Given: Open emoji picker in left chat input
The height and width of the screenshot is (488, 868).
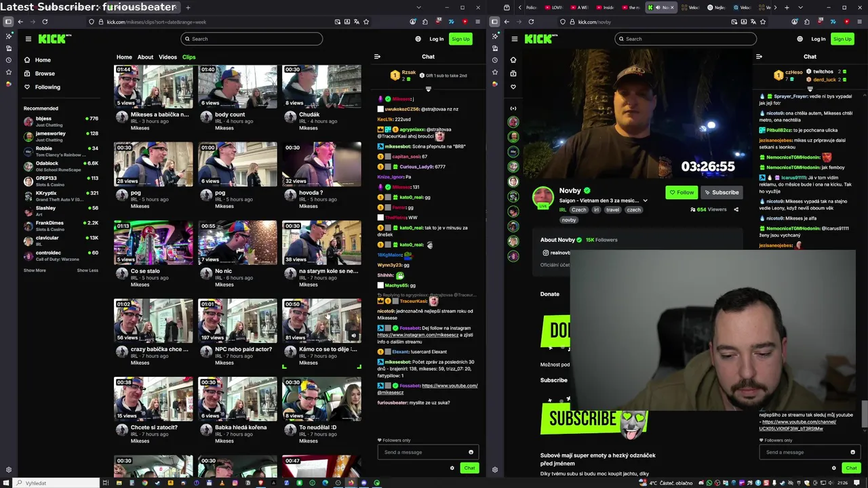Looking at the screenshot, I should coord(471,452).
